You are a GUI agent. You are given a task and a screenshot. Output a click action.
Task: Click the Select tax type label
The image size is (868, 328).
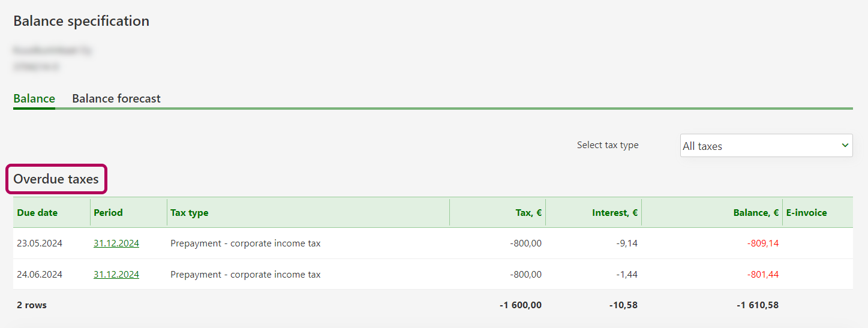coord(608,145)
